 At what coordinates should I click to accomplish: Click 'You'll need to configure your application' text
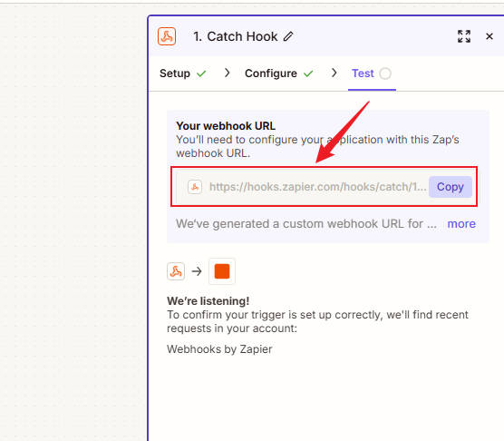(317, 146)
